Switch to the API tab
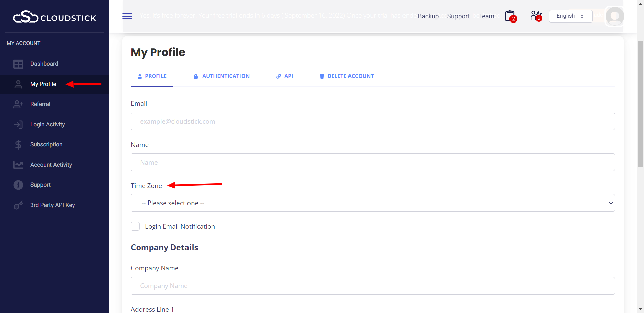This screenshot has height=313, width=644. point(285,76)
